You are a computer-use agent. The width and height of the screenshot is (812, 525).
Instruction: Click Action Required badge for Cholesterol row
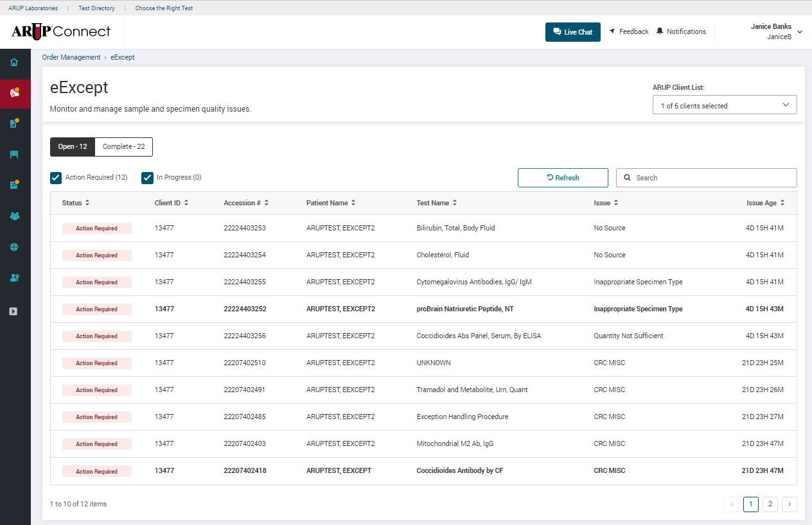pos(97,255)
